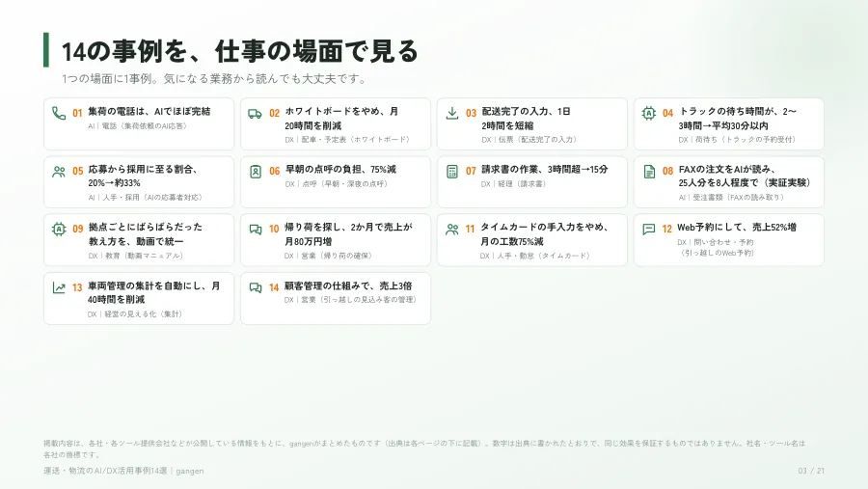Click the orange number 14
The height and width of the screenshot is (489, 868).
click(x=274, y=287)
